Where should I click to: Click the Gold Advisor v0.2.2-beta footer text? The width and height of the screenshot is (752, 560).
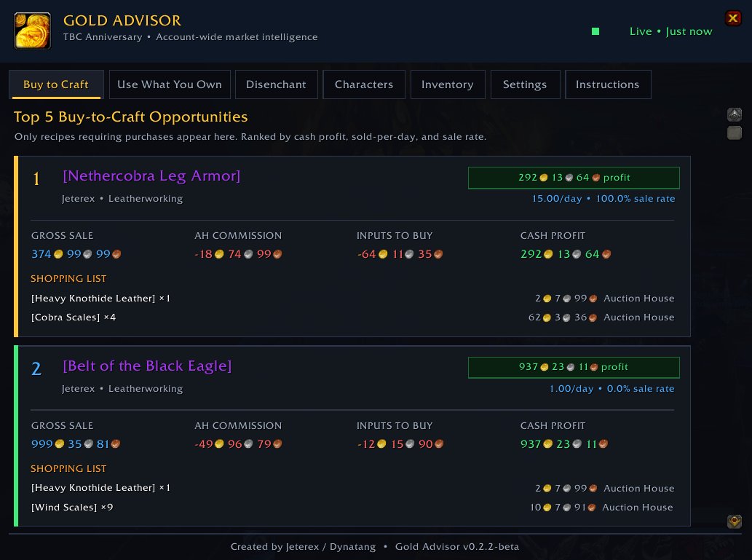pos(457,547)
